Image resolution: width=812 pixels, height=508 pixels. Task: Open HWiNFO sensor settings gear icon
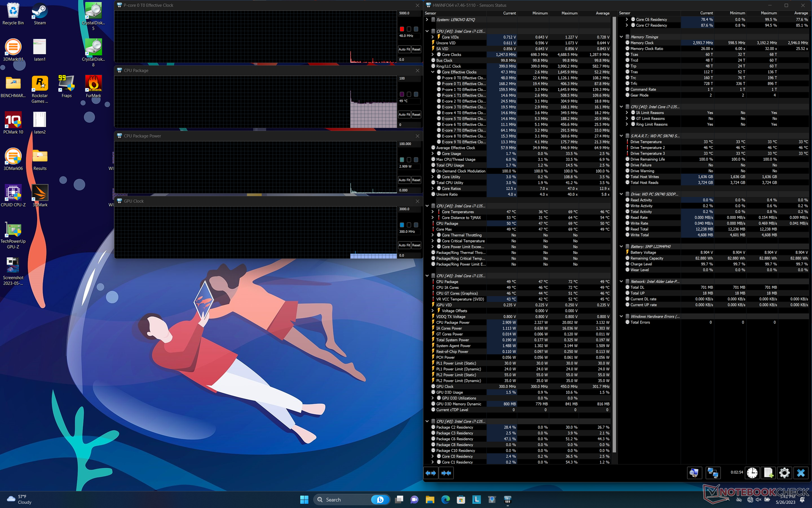point(784,473)
